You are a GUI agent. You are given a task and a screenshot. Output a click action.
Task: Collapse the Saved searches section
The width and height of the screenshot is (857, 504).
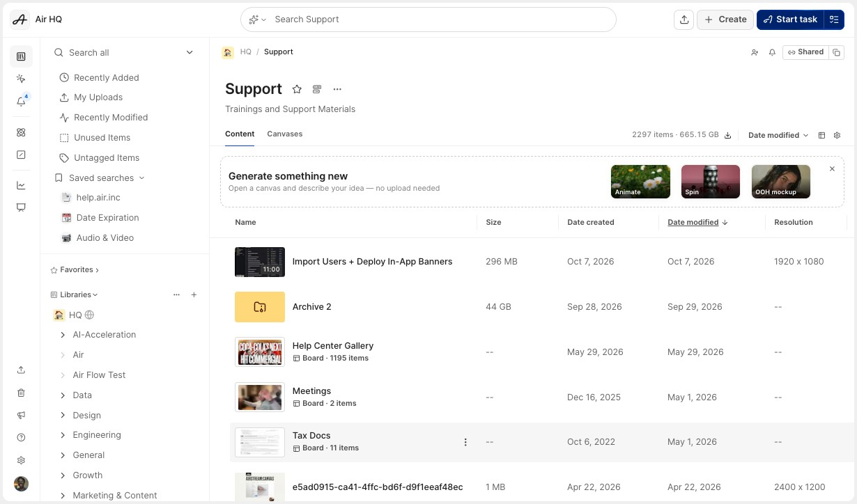click(141, 178)
